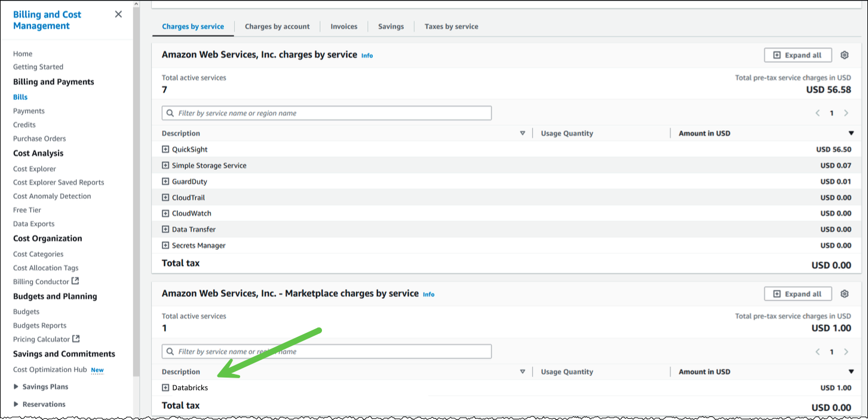Sort Marketplace table by Amount in USD arrow

point(851,372)
